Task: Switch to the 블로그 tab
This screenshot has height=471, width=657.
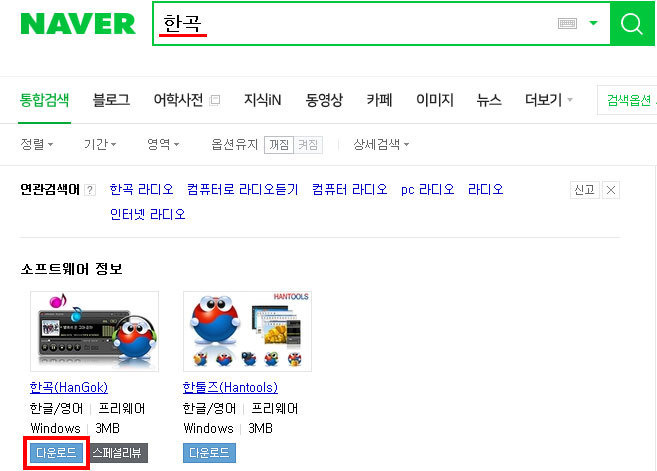Action: coord(111,100)
